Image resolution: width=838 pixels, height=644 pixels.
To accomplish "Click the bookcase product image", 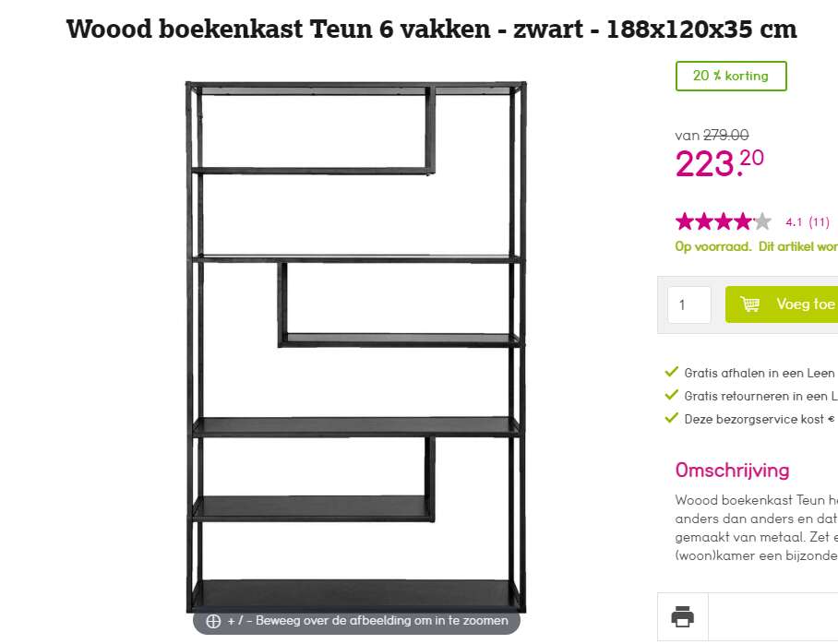I will pos(356,347).
